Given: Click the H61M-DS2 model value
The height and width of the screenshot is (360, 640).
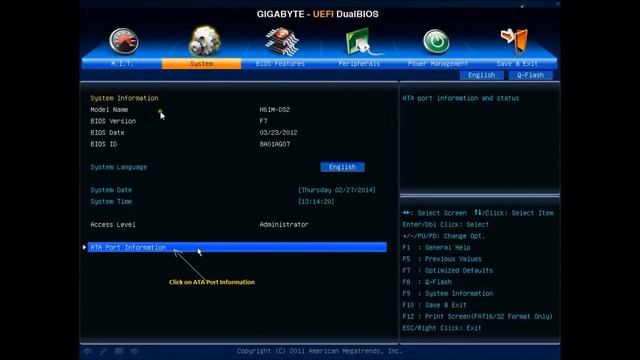Looking at the screenshot, I should click(x=275, y=109).
